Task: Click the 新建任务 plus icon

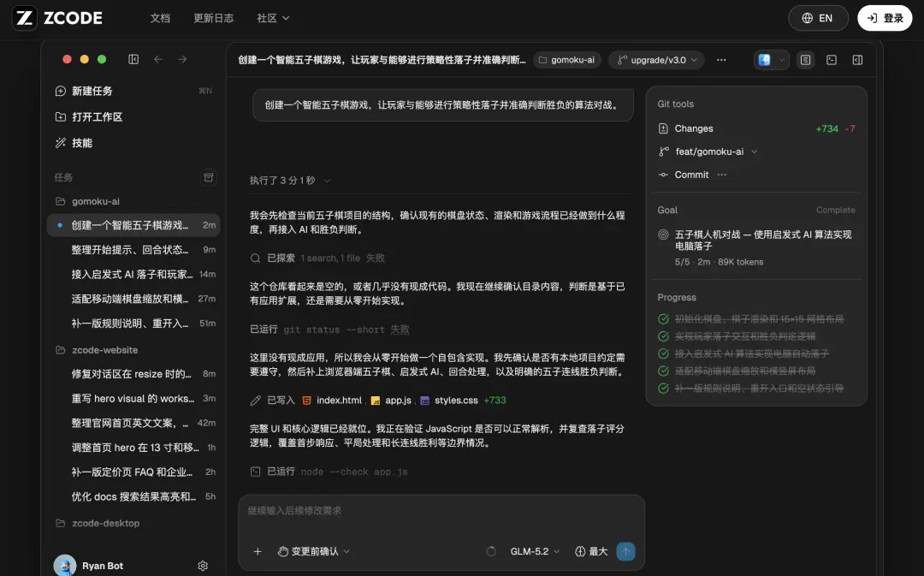Action: [x=60, y=91]
